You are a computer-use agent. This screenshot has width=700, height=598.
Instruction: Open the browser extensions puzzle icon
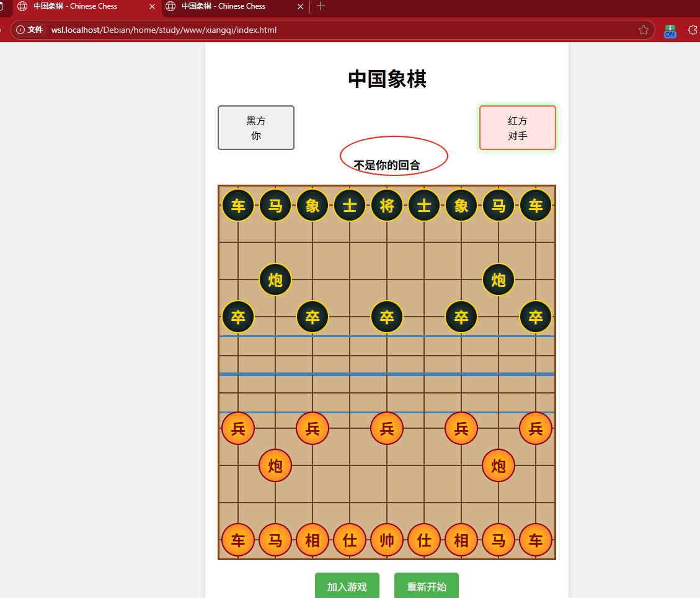tap(693, 30)
